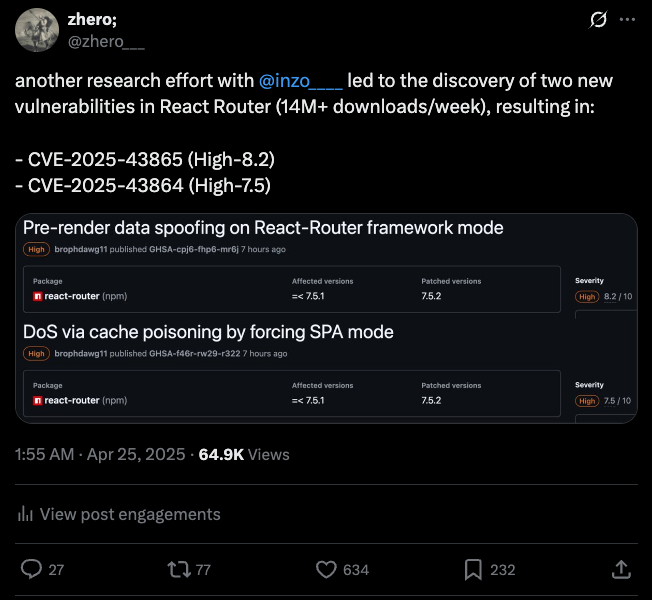The height and width of the screenshot is (600, 652).
Task: Click the Grok icon on the post
Action: [x=598, y=20]
